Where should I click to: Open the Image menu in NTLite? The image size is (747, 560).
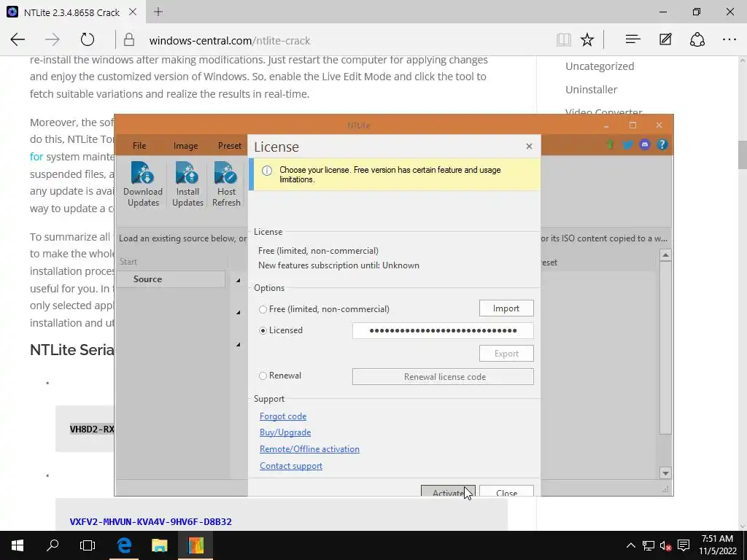point(185,146)
